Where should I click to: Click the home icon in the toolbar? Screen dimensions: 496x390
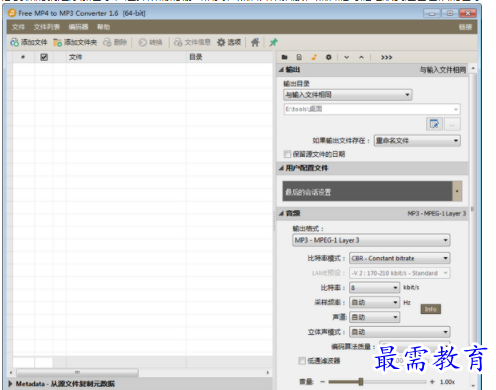[x=255, y=42]
